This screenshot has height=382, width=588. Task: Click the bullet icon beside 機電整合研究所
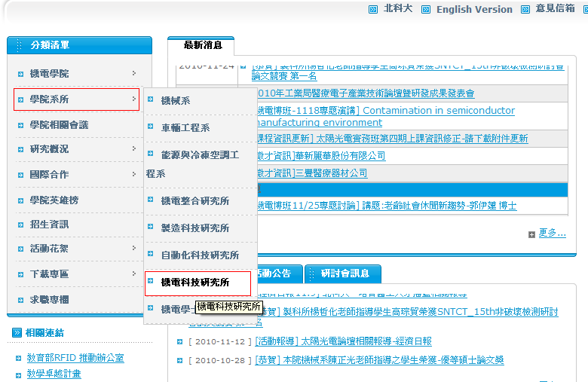click(150, 200)
